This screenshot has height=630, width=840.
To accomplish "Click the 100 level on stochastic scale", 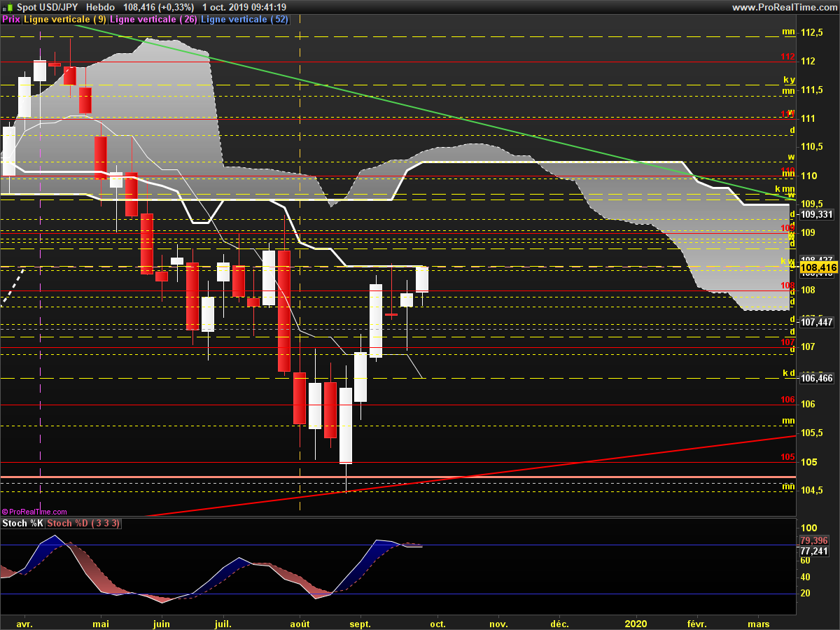I will point(808,528).
